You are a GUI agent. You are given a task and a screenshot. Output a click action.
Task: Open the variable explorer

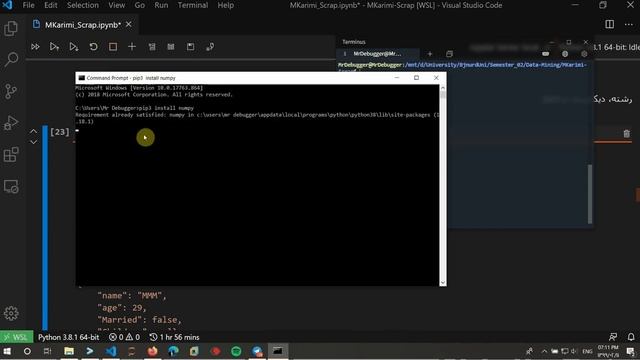pos(171,47)
